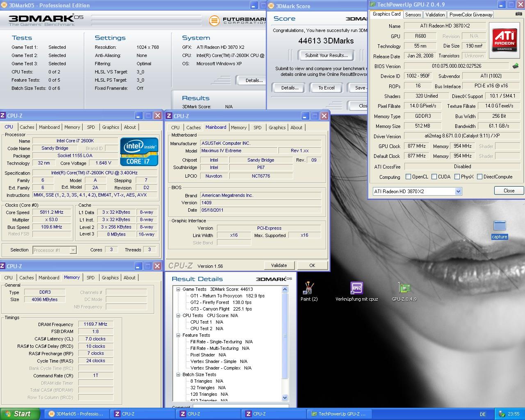Select the first CPU-Z taskbar button
The height and width of the screenshot is (420, 525).
(x=142, y=414)
